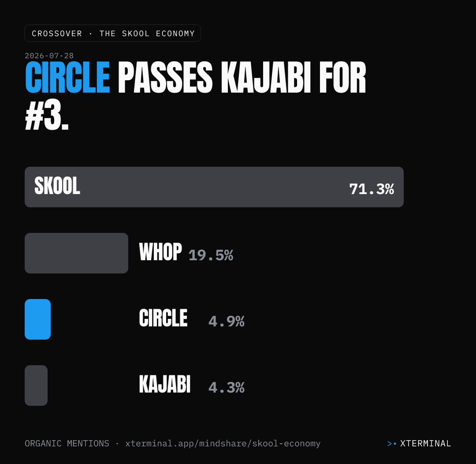Click the XTerminal prompt logo icon
Screen dimensions: 476x464
click(392, 444)
